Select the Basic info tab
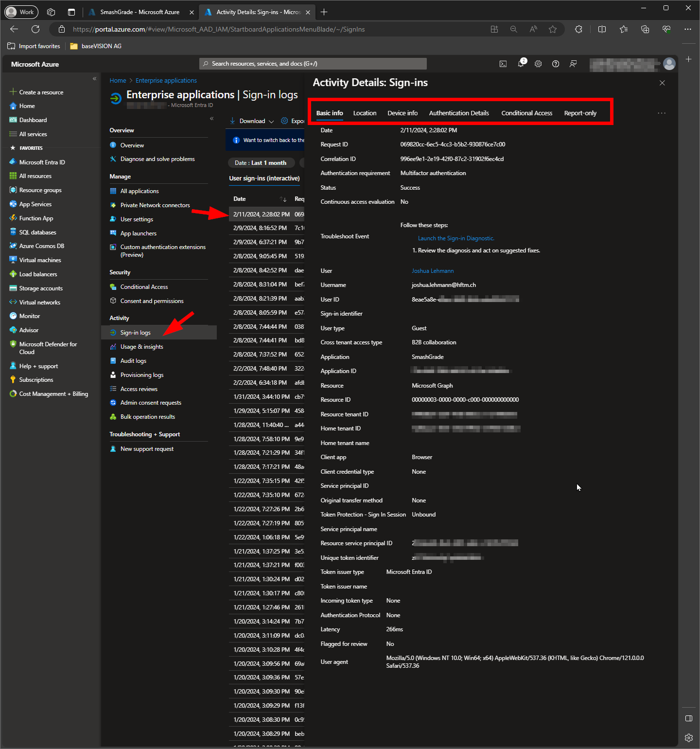This screenshot has height=749, width=700. tap(330, 113)
